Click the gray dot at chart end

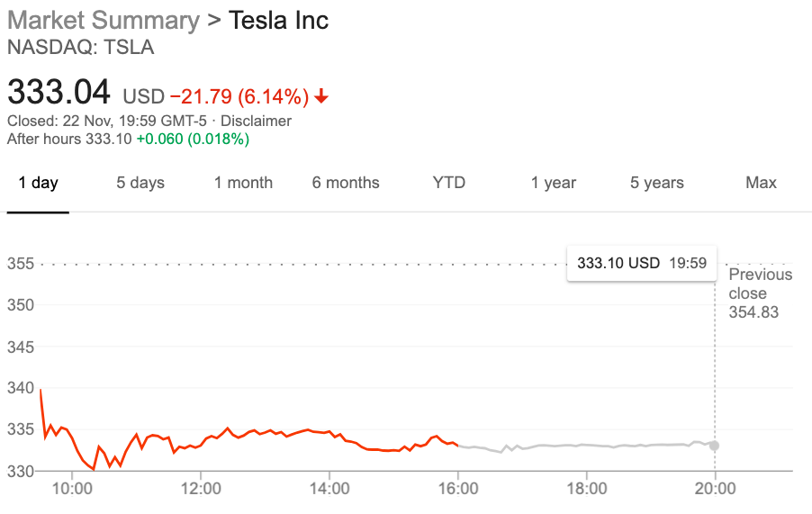(x=714, y=446)
